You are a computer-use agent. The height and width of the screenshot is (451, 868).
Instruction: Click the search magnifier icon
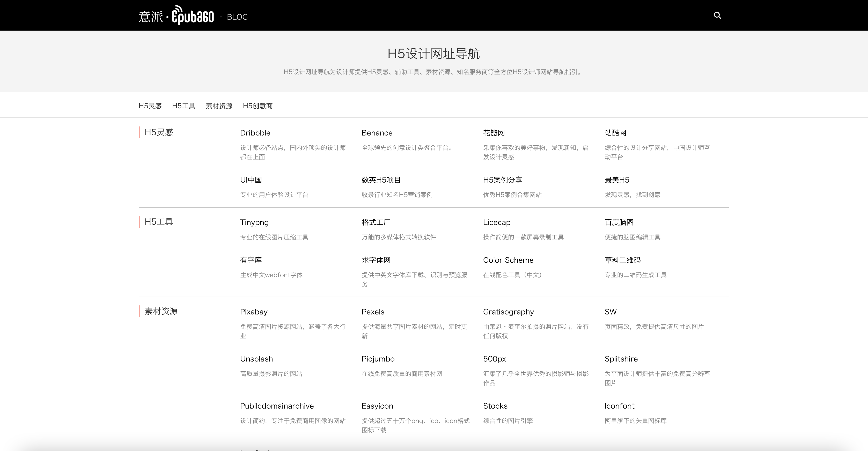(717, 16)
